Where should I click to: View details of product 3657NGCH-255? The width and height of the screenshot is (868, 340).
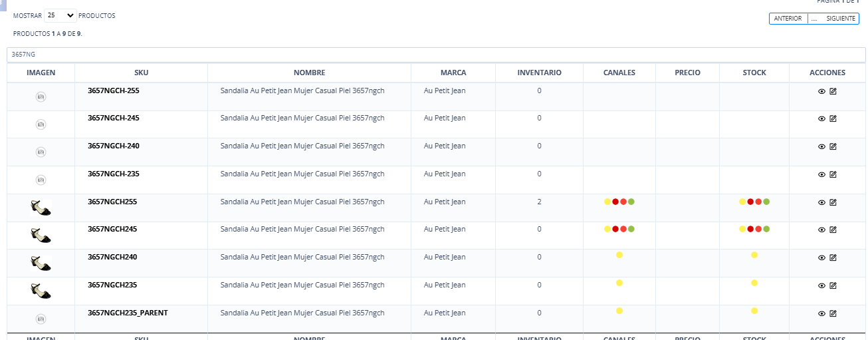(x=821, y=91)
